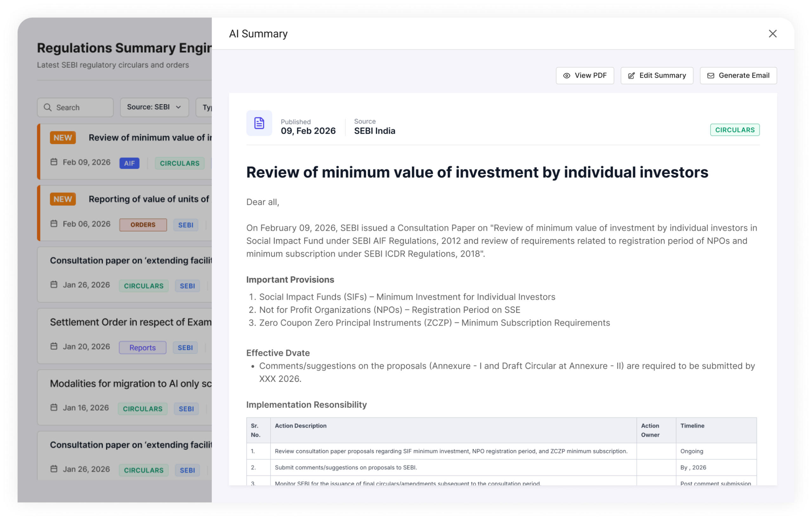
Task: Click the pencil icon in Edit Summary
Action: 631,76
